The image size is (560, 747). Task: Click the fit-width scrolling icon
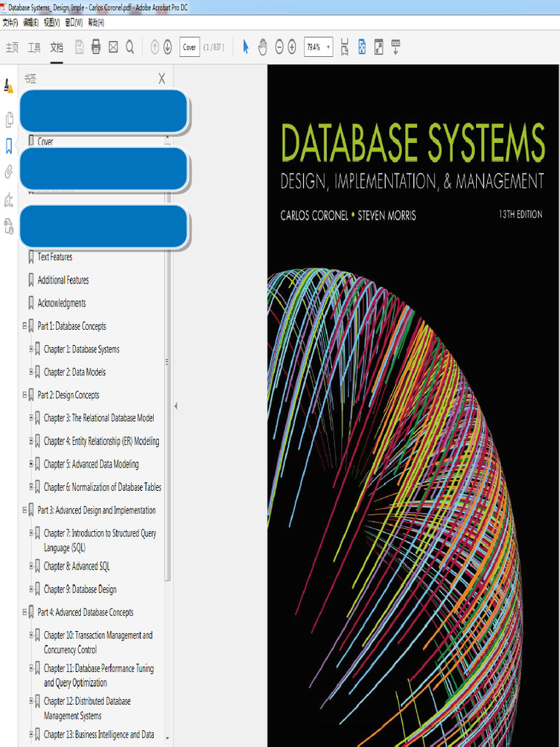[x=345, y=47]
